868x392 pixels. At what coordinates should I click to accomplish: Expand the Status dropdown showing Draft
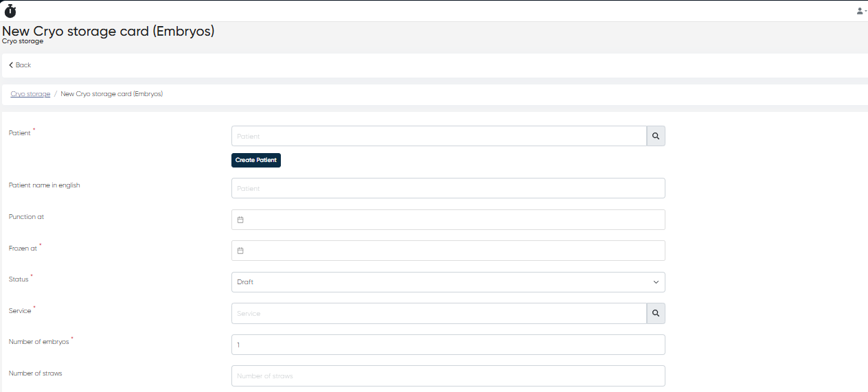coord(448,282)
